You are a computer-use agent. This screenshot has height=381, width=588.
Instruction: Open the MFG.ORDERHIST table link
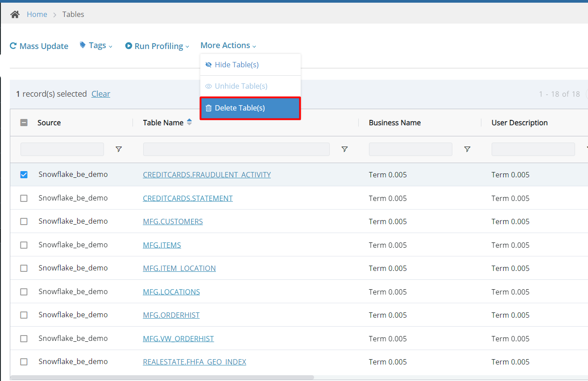171,315
